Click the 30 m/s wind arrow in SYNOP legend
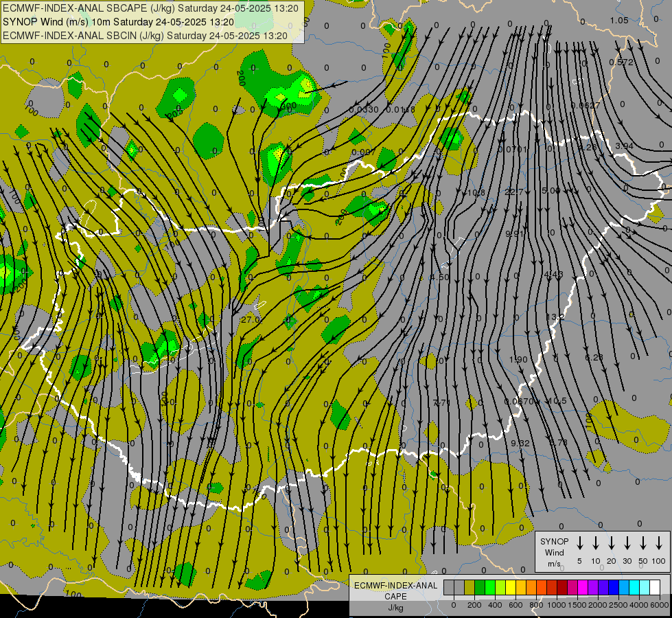This screenshot has width=672, height=618. (x=627, y=543)
